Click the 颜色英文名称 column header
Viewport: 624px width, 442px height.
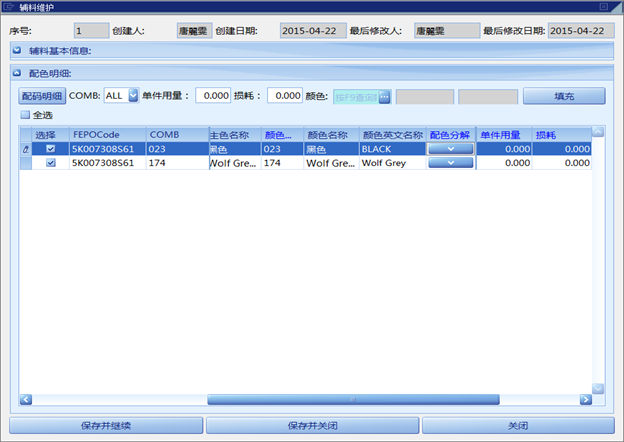[392, 134]
